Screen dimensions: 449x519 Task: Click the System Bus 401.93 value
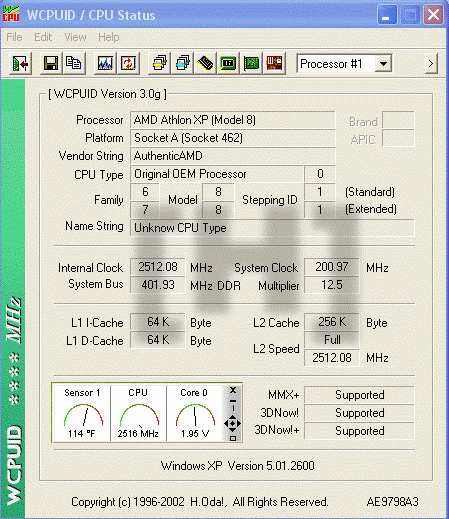click(158, 285)
